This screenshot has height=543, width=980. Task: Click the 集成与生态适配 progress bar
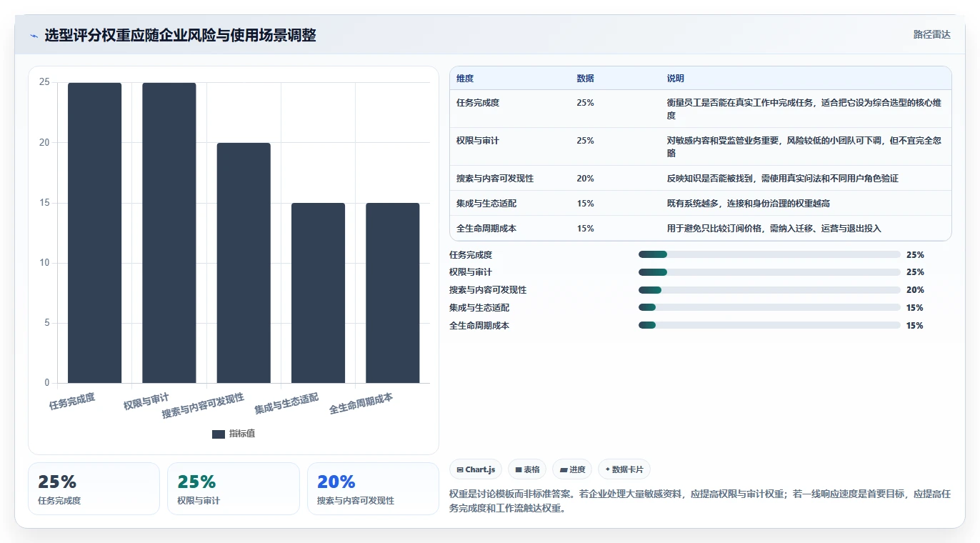point(769,308)
